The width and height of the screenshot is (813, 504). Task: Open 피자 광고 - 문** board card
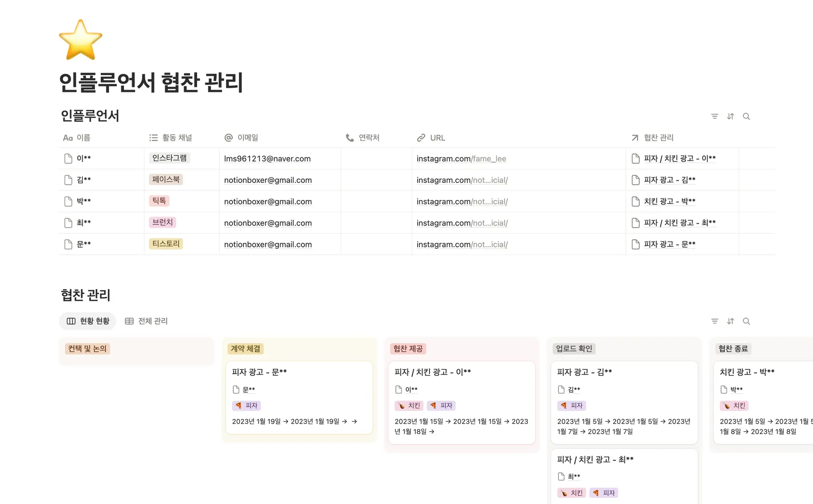pos(299,398)
